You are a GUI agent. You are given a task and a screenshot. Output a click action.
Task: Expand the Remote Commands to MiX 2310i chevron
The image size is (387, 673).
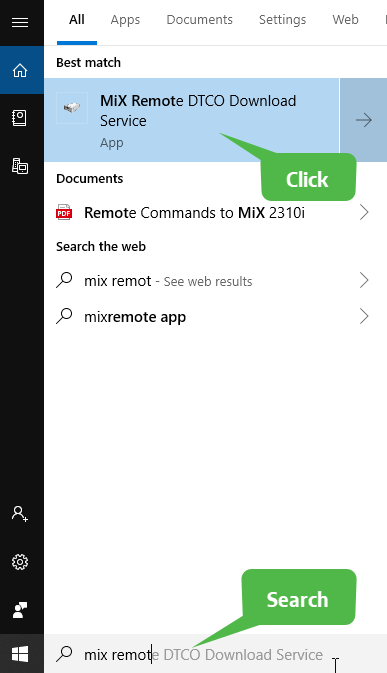(x=364, y=212)
